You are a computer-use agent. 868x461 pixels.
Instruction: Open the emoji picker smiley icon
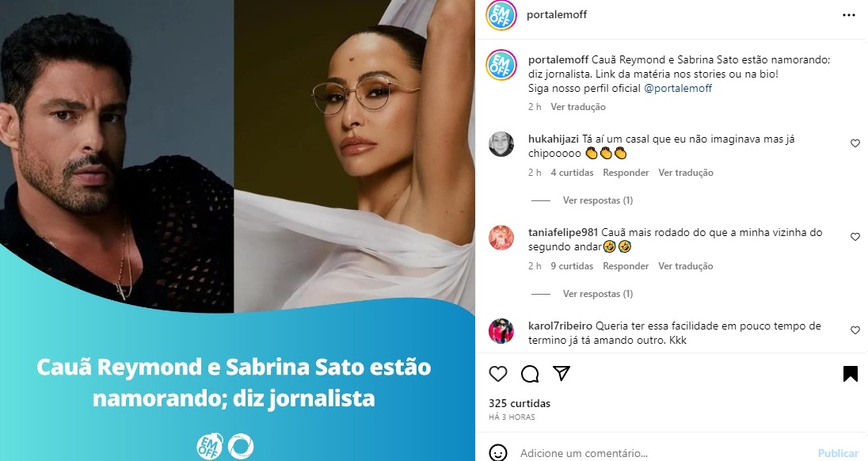(x=497, y=453)
